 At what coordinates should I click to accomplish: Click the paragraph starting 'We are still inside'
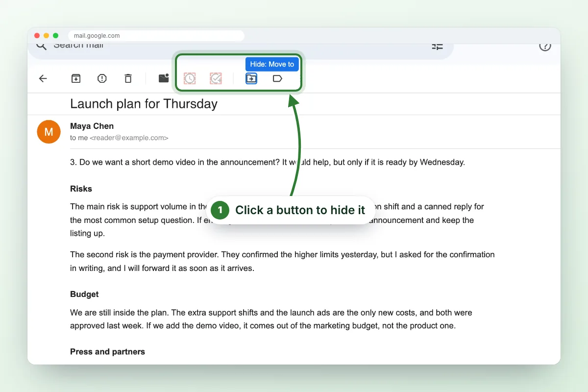point(271,319)
